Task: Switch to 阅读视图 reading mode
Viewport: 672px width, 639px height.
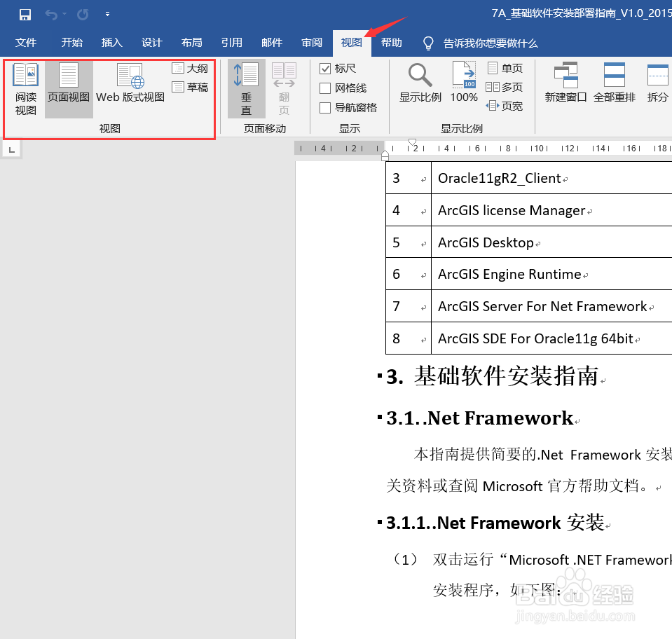Action: tap(26, 89)
